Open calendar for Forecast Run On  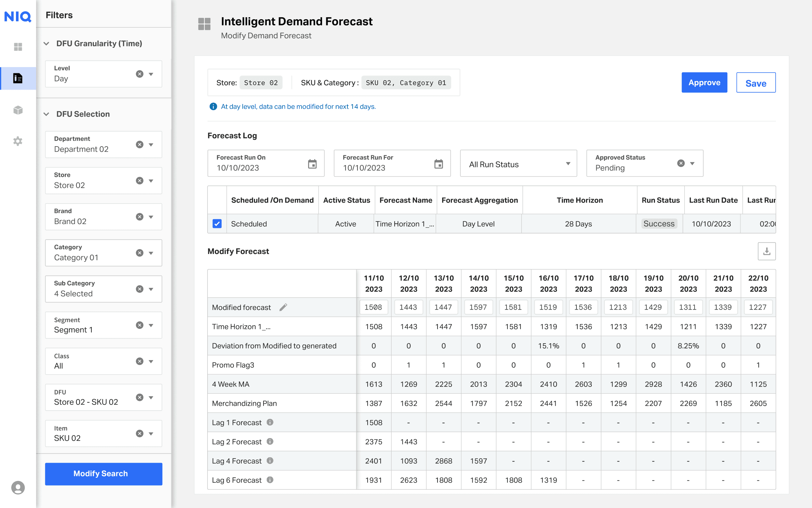click(x=312, y=164)
